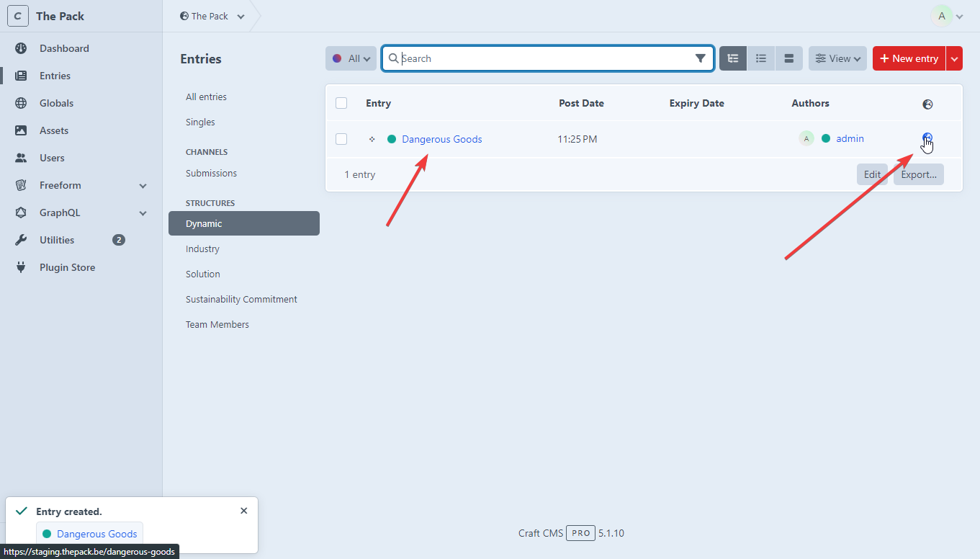Switch to table list view icon
The image size is (980, 559).
[760, 58]
